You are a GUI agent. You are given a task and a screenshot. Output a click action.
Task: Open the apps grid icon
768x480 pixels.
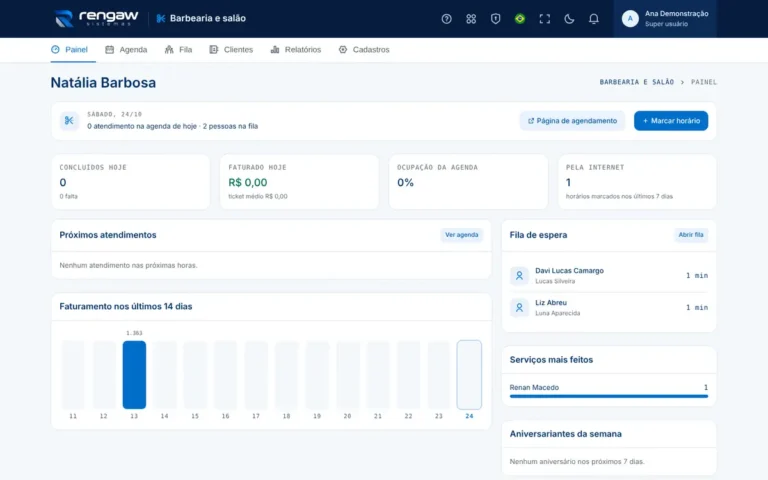point(471,19)
